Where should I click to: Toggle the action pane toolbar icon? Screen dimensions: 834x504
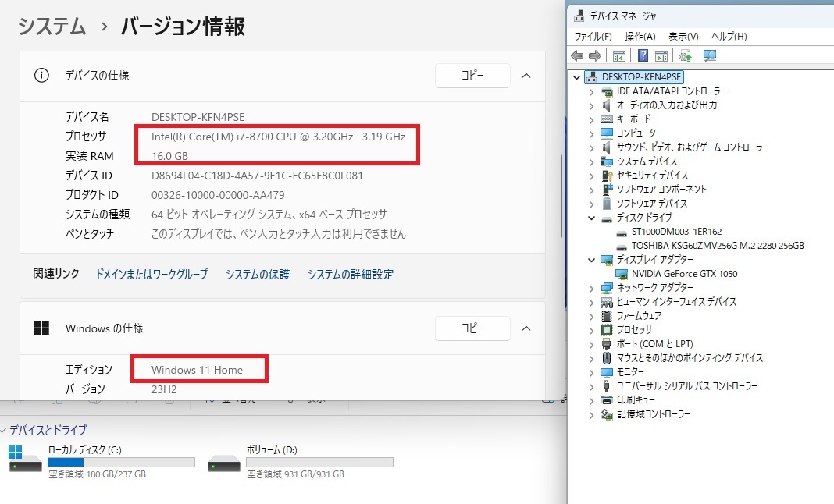pos(661,56)
